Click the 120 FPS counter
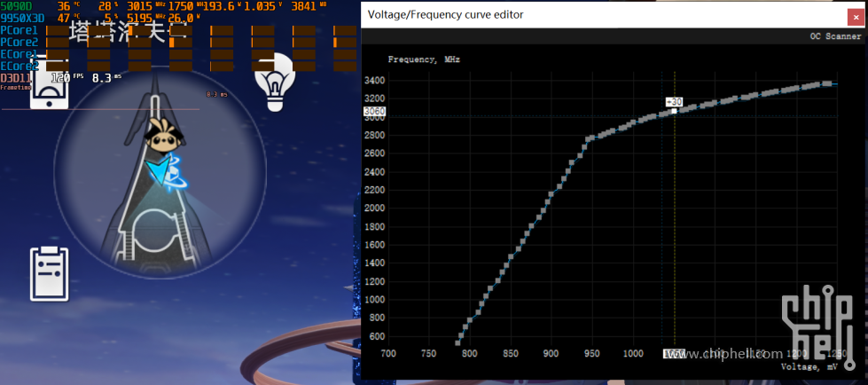Image resolution: width=868 pixels, height=385 pixels. point(67,77)
